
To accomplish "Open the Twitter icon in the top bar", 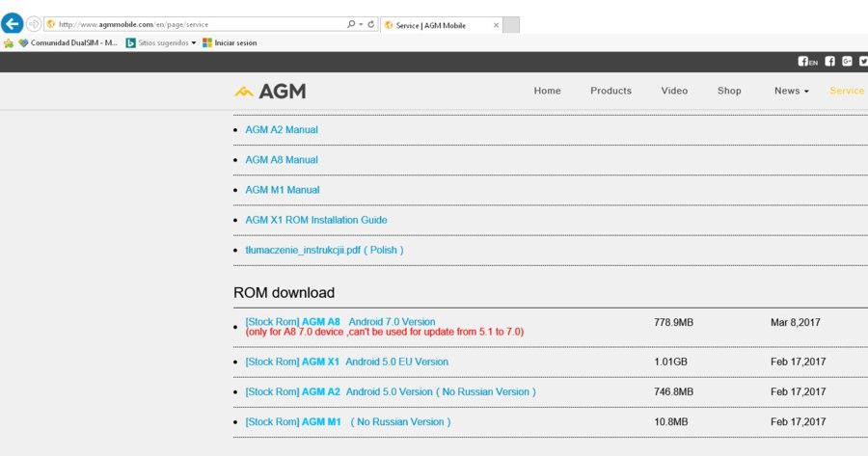I will (x=863, y=62).
